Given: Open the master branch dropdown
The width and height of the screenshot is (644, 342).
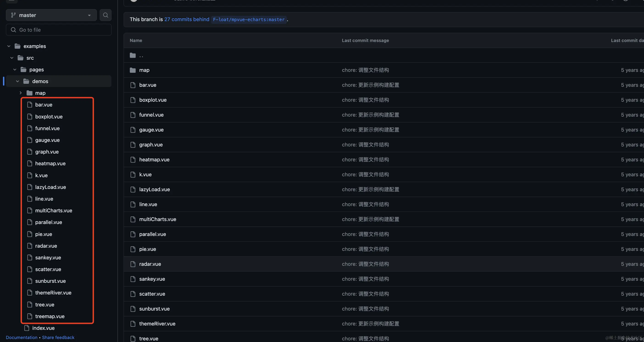Looking at the screenshot, I should (x=51, y=15).
